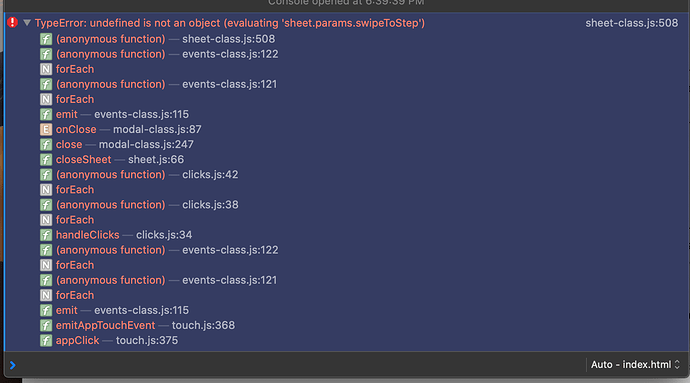Click the red error exclamation icon
The width and height of the screenshot is (690, 383).
click(12, 22)
